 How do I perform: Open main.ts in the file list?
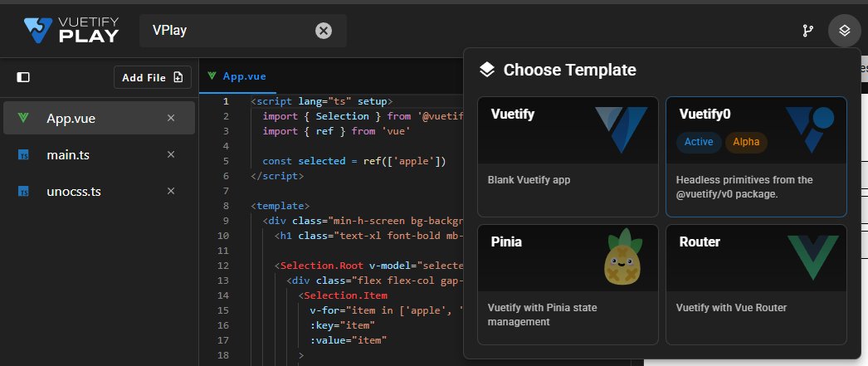[x=99, y=155]
